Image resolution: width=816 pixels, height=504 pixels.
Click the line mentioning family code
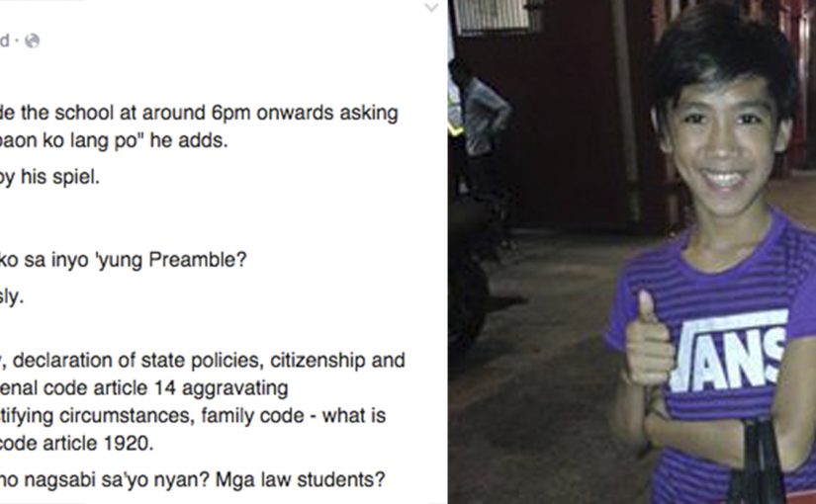pos(193,416)
